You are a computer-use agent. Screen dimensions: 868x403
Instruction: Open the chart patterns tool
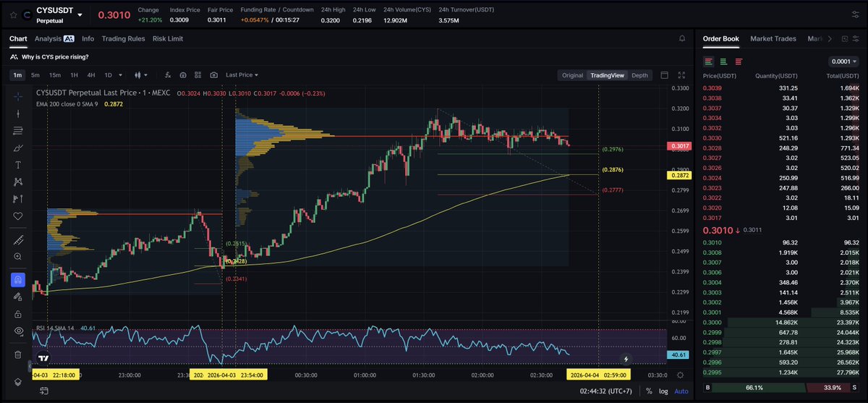tap(18, 182)
